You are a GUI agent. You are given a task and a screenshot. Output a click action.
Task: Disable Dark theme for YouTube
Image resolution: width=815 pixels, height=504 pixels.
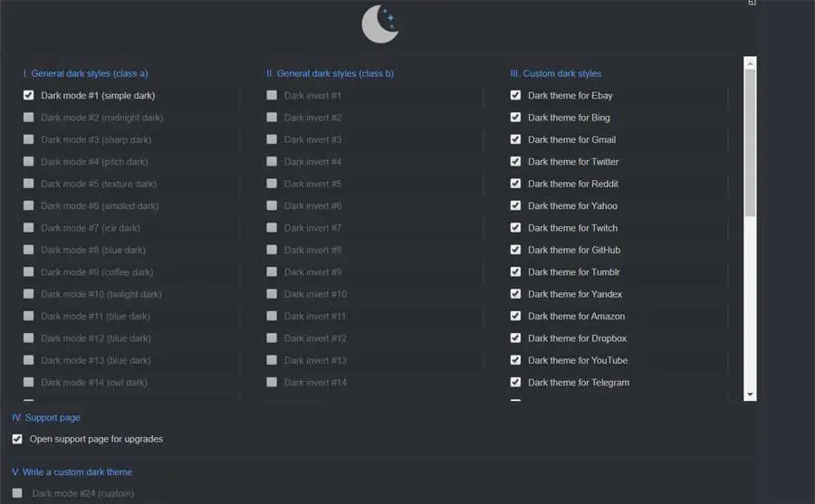[x=515, y=360]
